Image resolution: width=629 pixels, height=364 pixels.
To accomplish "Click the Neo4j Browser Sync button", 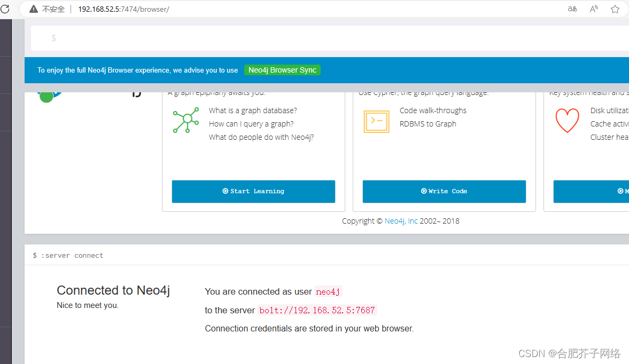I will click(x=282, y=70).
